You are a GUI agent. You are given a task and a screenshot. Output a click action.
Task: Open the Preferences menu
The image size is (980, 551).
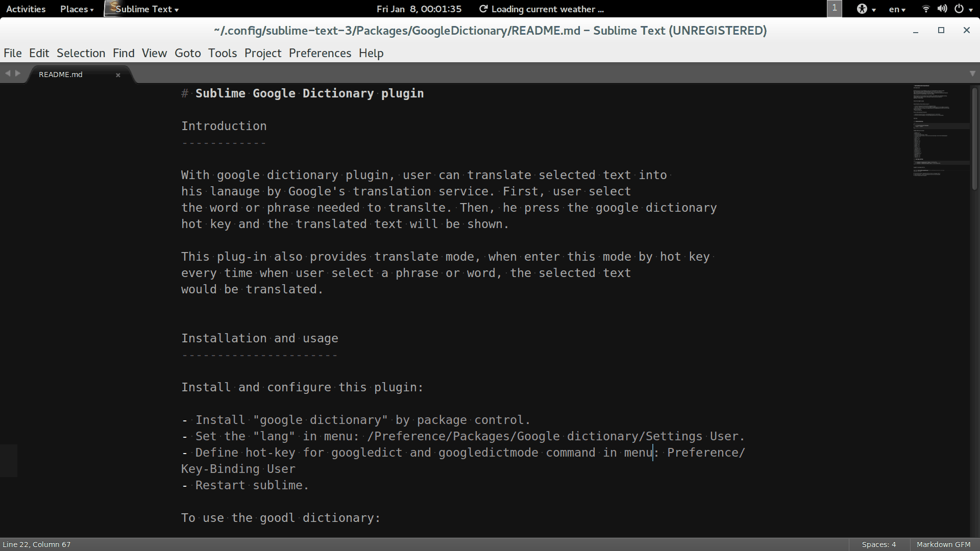(319, 53)
